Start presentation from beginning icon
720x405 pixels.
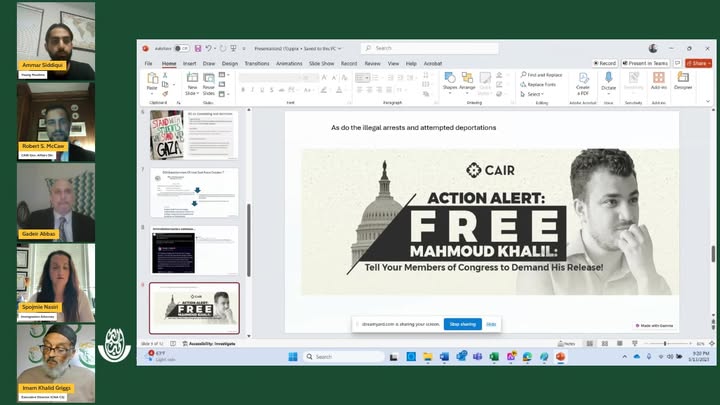(x=233, y=48)
